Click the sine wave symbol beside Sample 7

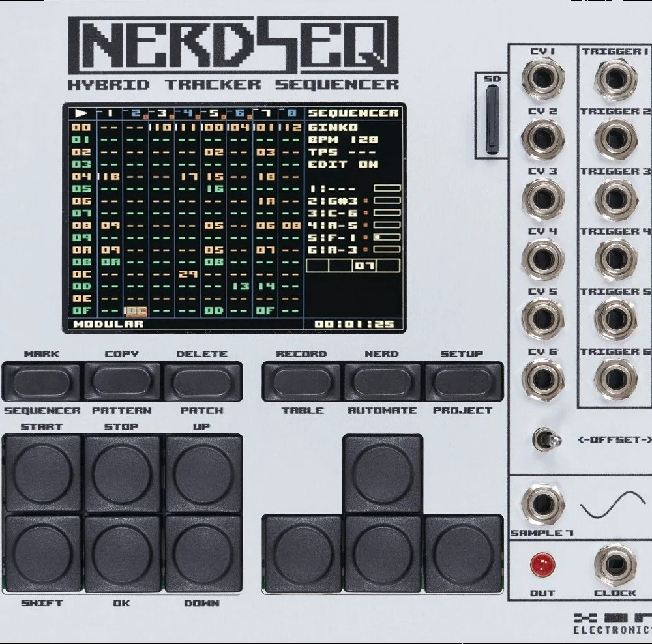(613, 505)
